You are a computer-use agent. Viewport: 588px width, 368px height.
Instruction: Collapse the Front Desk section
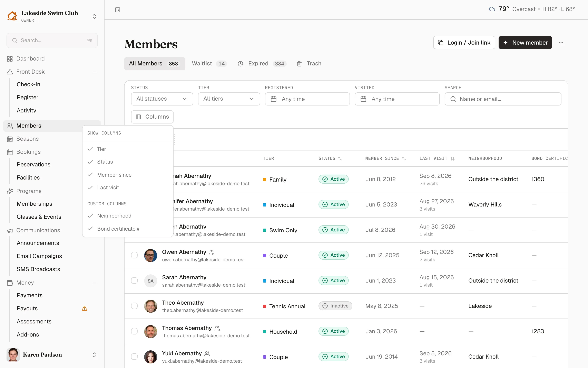pyautogui.click(x=95, y=72)
